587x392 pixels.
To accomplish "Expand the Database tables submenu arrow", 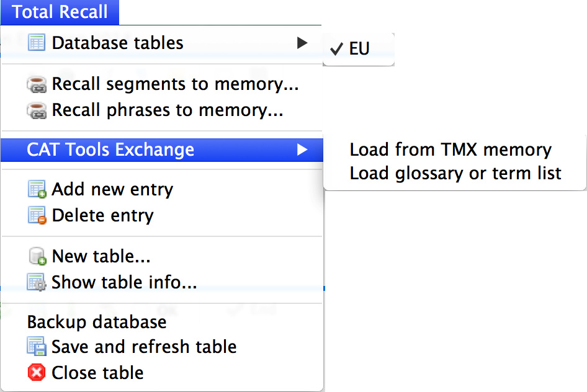I will click(x=302, y=43).
